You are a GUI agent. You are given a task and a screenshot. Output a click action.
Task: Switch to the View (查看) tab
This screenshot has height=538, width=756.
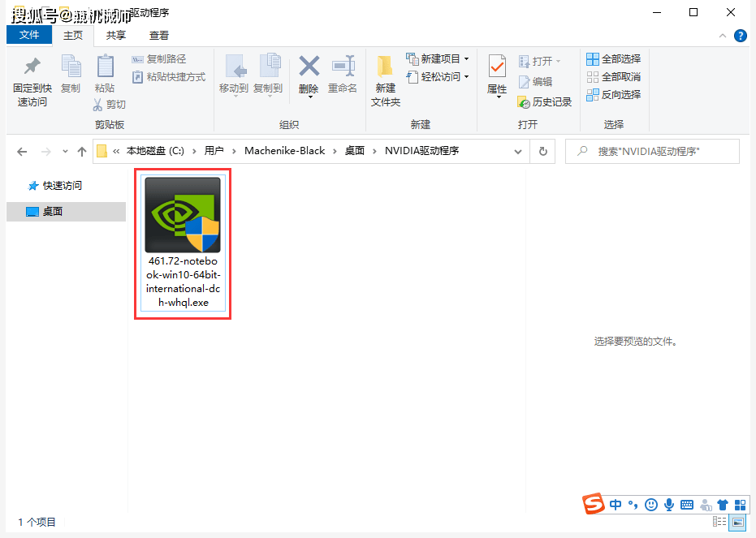pyautogui.click(x=159, y=35)
